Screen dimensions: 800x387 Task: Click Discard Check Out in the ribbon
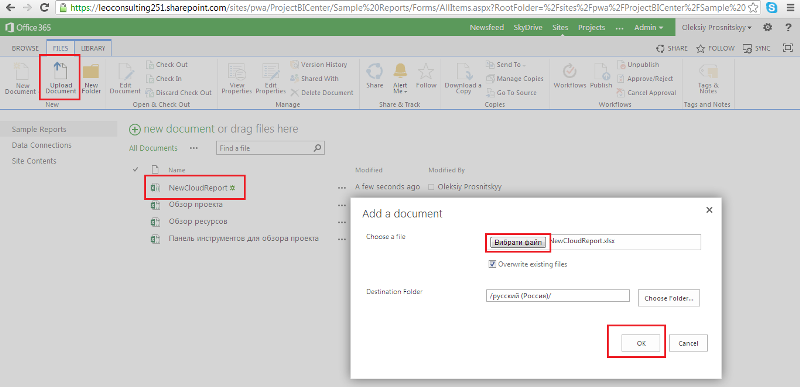coord(179,92)
